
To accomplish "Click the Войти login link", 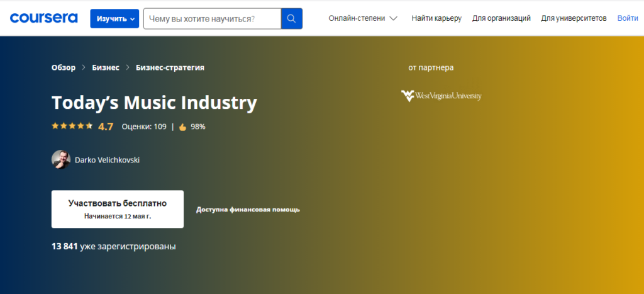I will pos(627,18).
